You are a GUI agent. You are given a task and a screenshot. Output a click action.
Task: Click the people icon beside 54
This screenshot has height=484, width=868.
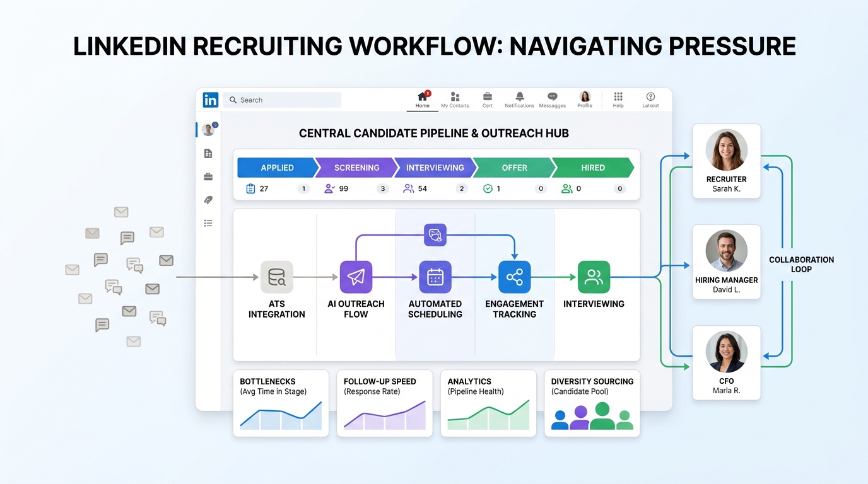[x=409, y=188]
